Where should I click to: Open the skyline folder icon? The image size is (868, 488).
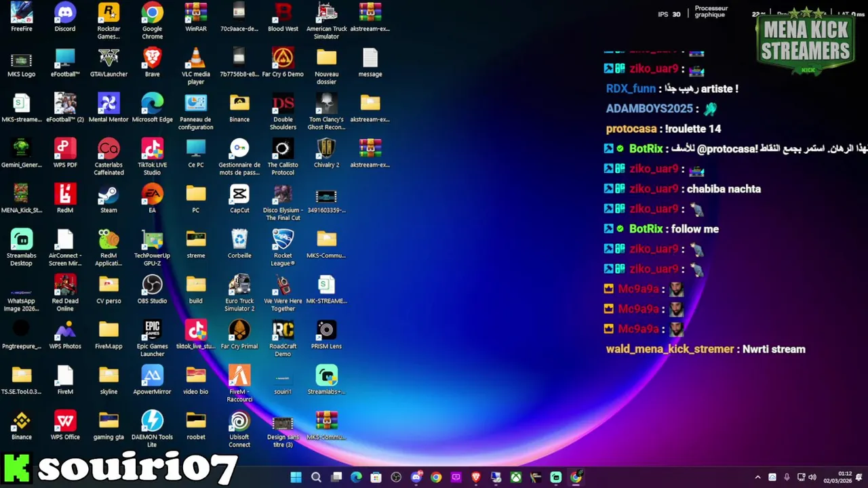coord(108,380)
